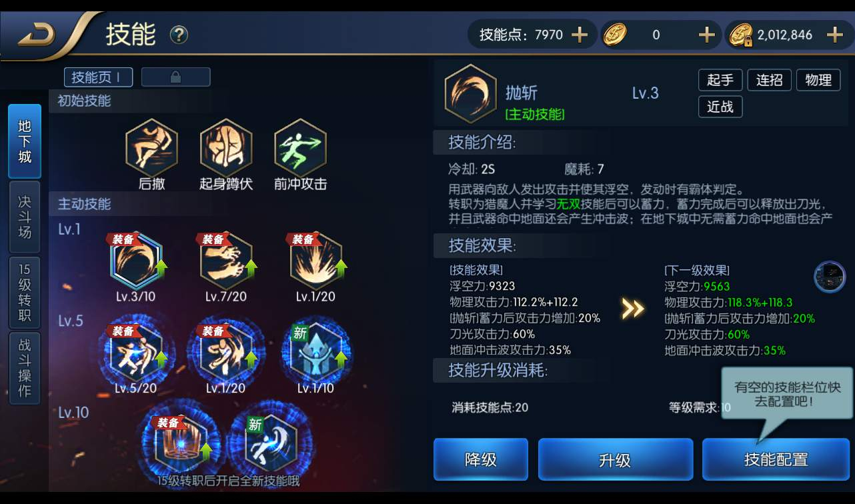855x504 pixels.
Task: Click the 降级 downgrade button
Action: 481,459
